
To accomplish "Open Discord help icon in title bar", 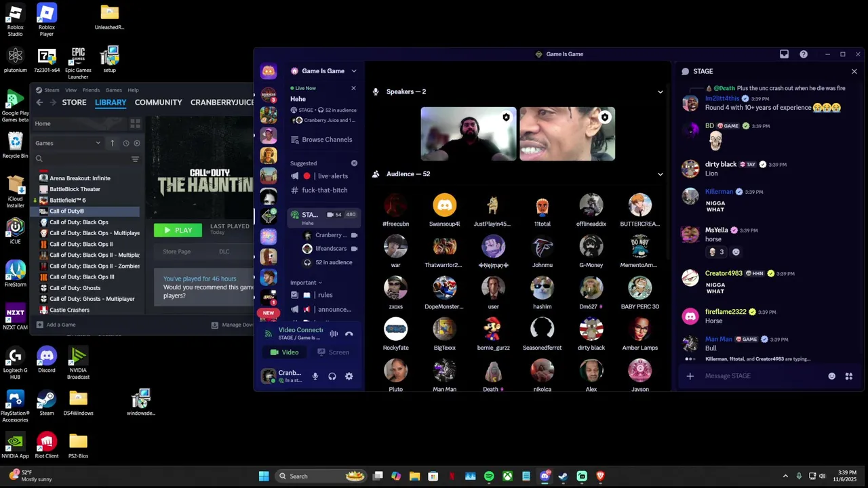I will 804,54.
